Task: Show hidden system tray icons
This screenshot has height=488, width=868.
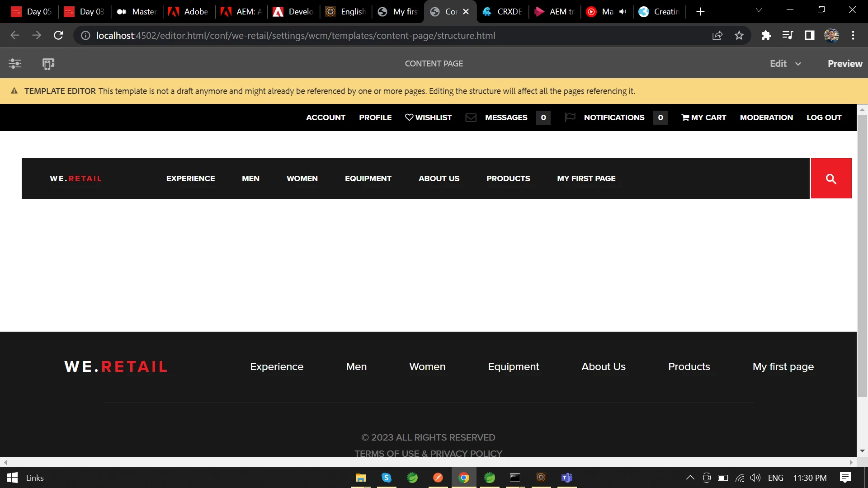Action: click(x=690, y=478)
